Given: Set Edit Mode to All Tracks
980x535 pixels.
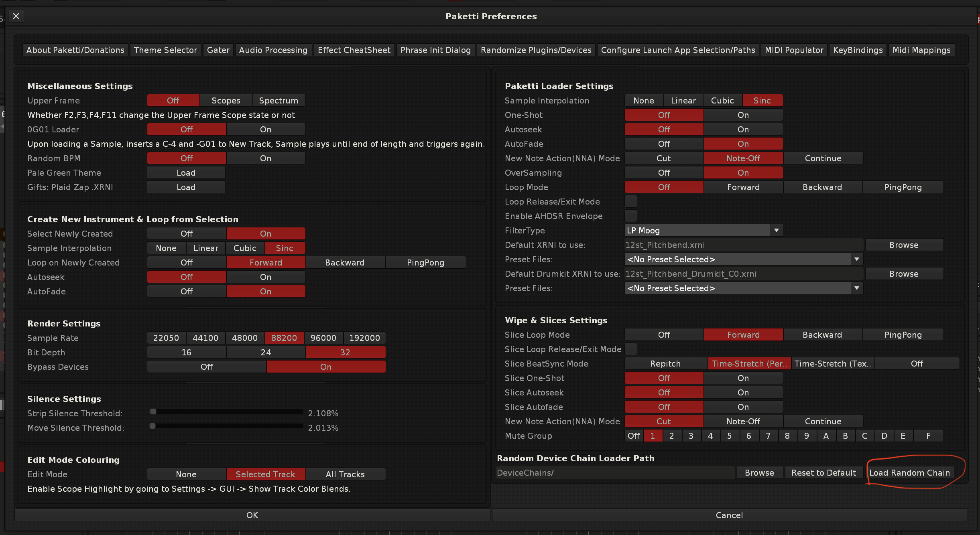Looking at the screenshot, I should pyautogui.click(x=345, y=474).
